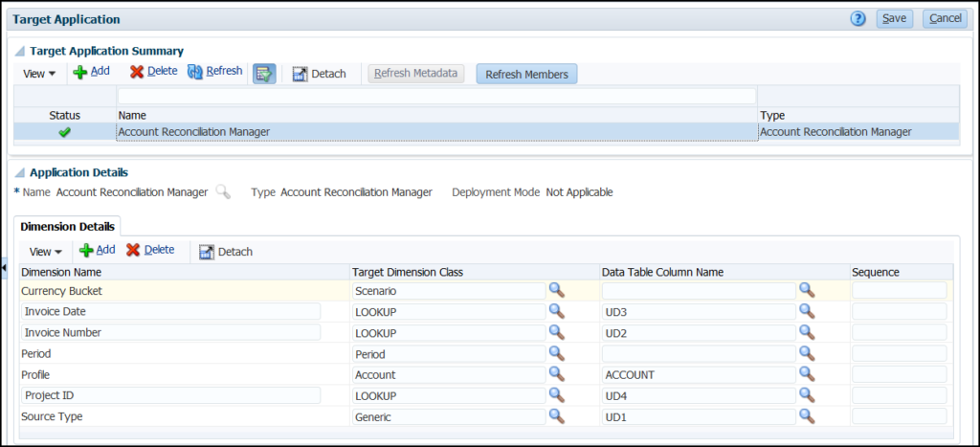
Task: Search dimension class for Period row
Action: (x=556, y=353)
